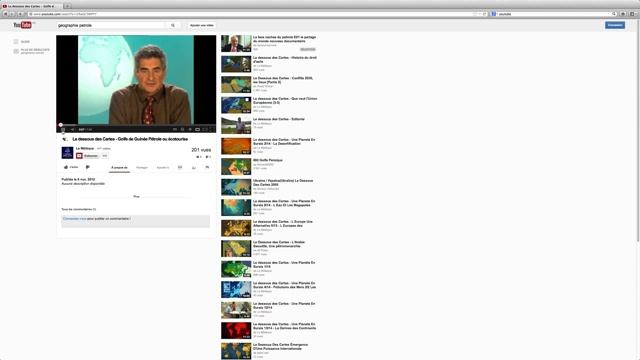Click the 'Ajouter une vidéo' button
640x360 pixels.
(202, 25)
